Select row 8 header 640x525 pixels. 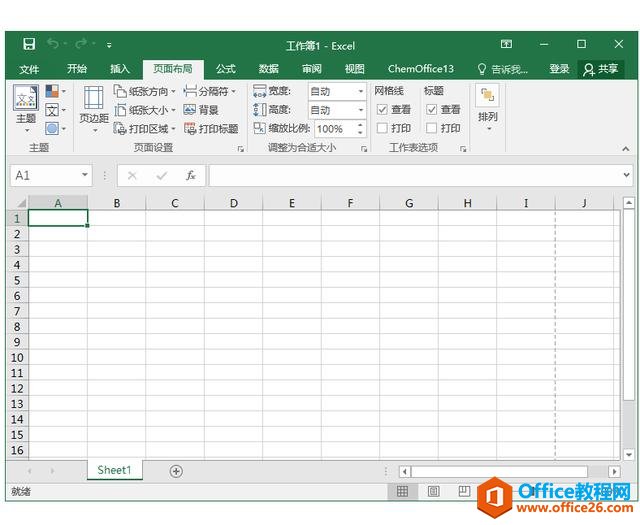tap(17, 327)
